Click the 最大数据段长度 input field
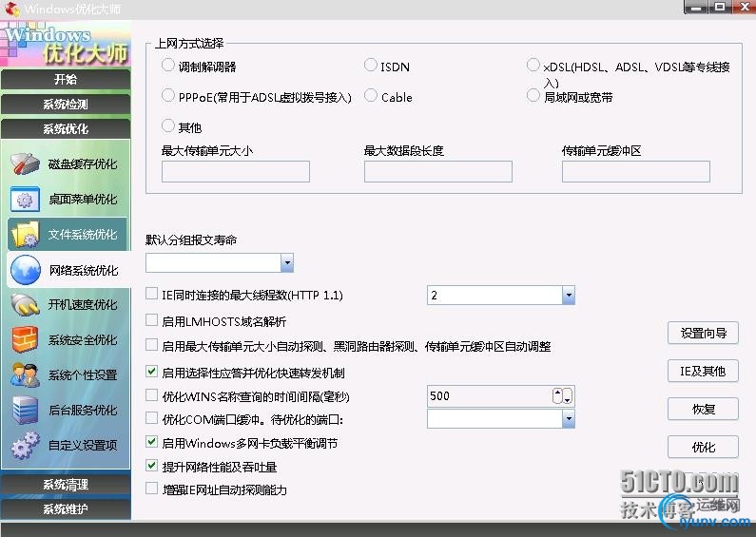 (x=438, y=172)
